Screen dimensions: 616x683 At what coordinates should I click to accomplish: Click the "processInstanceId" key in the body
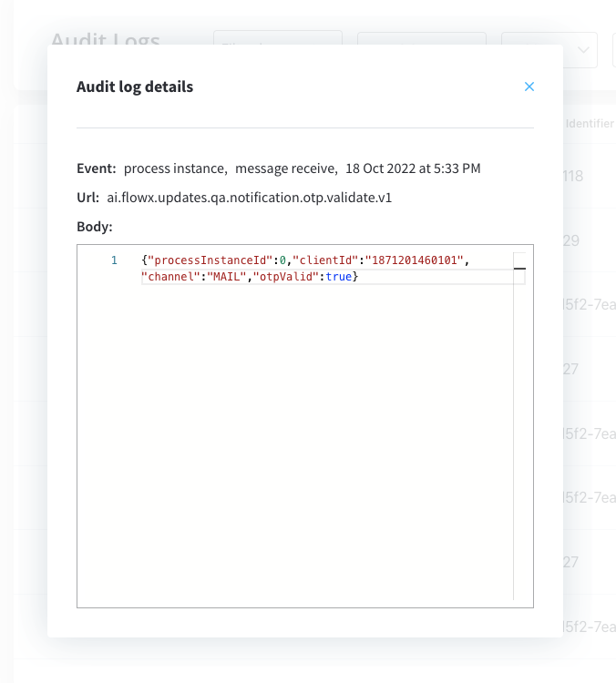[210, 260]
